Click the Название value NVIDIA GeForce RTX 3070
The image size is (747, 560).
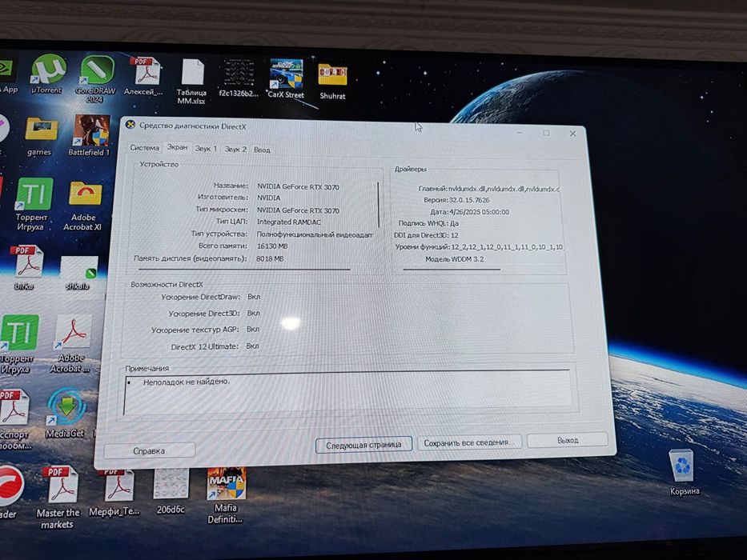coord(298,186)
